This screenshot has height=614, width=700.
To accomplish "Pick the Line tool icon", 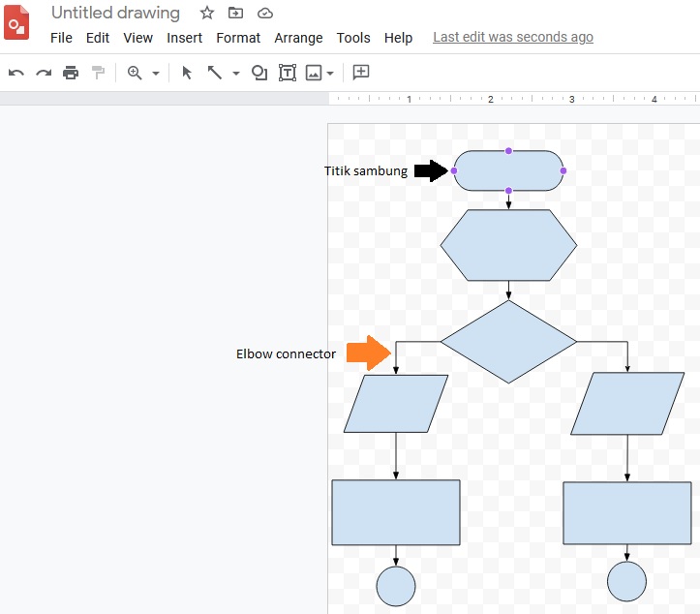I will pos(215,73).
